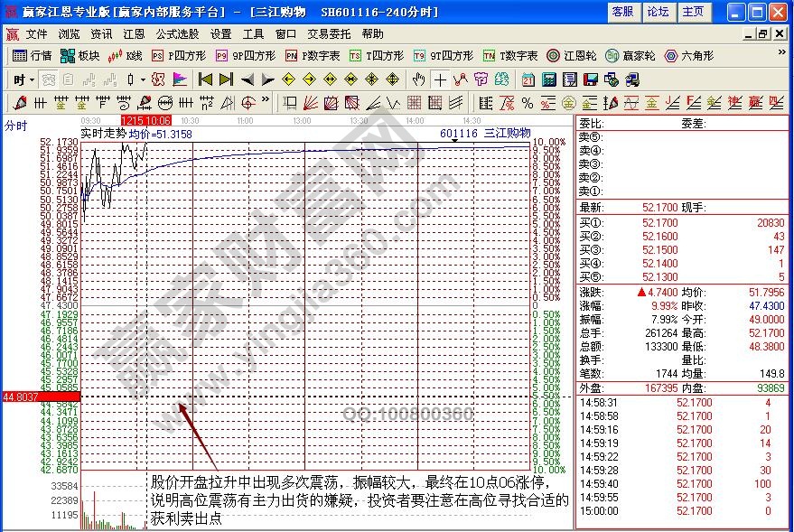The width and height of the screenshot is (794, 532).
Task: Click the calendar icon in toolbar
Action: tap(528, 79)
